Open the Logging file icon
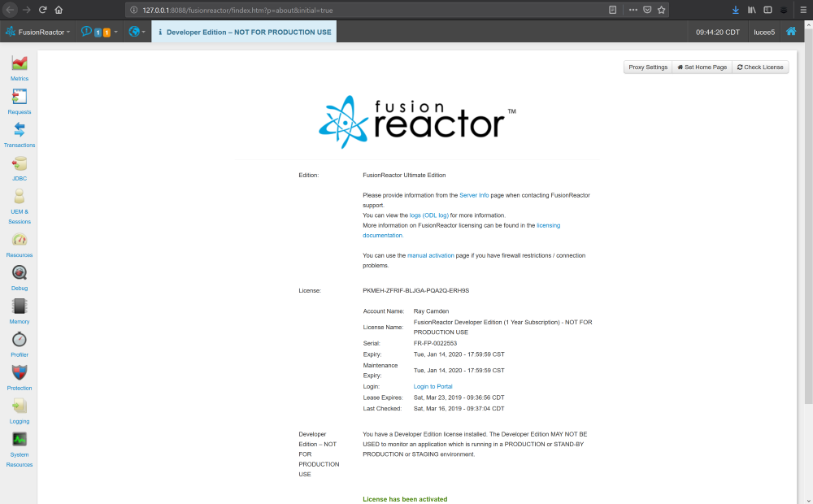Image resolution: width=813 pixels, height=504 pixels. coord(20,406)
